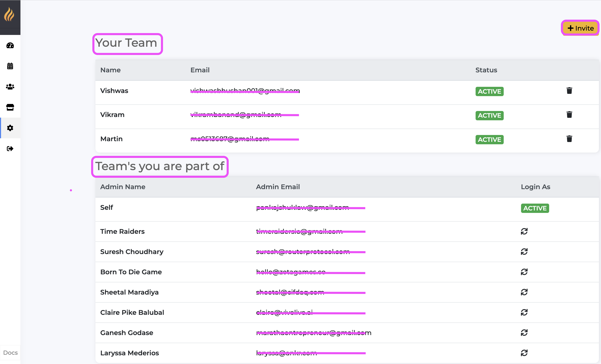This screenshot has width=601, height=364.
Task: Open the team members sidebar icon
Action: click(x=10, y=87)
